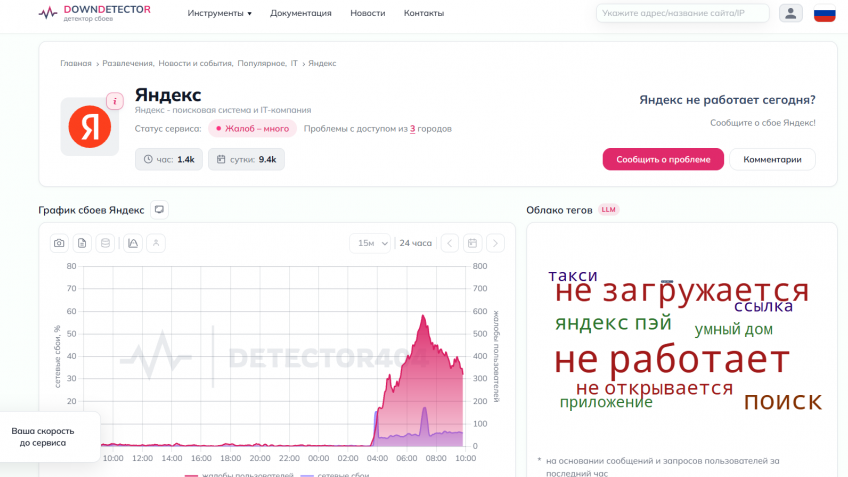Focus the site address search field
The image size is (848, 477).
683,13
